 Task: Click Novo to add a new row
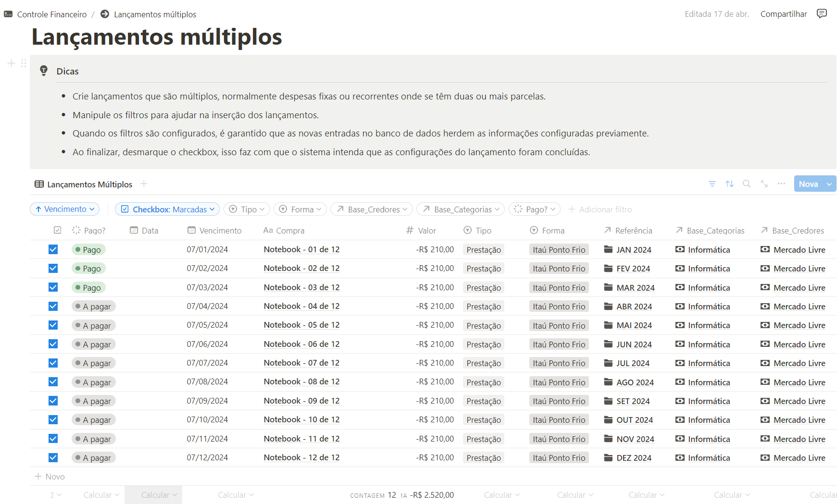(x=50, y=477)
